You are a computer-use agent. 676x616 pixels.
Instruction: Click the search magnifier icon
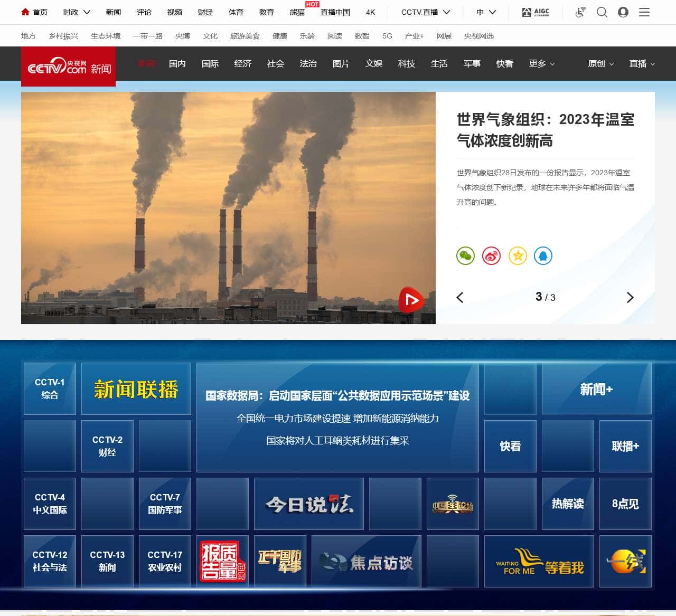(602, 12)
